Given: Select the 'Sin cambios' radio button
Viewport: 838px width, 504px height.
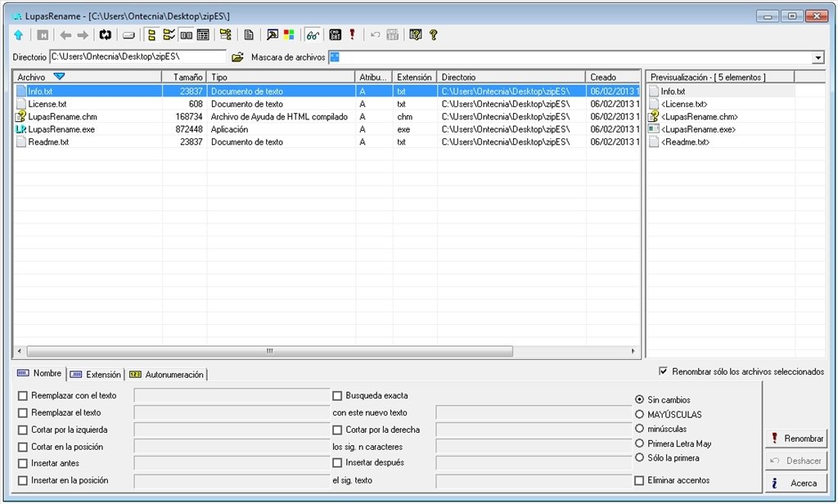Looking at the screenshot, I should click(639, 400).
